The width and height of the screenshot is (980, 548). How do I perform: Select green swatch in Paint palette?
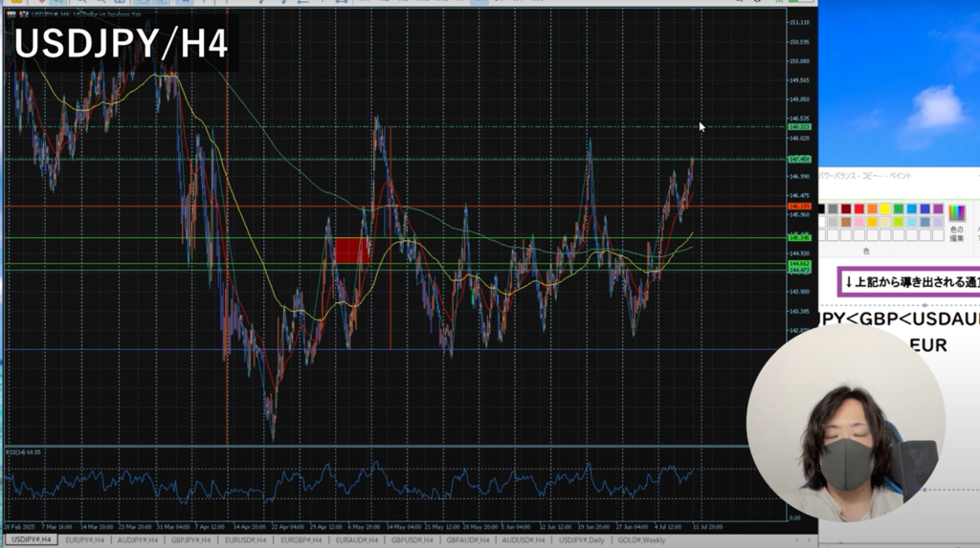[x=899, y=208]
